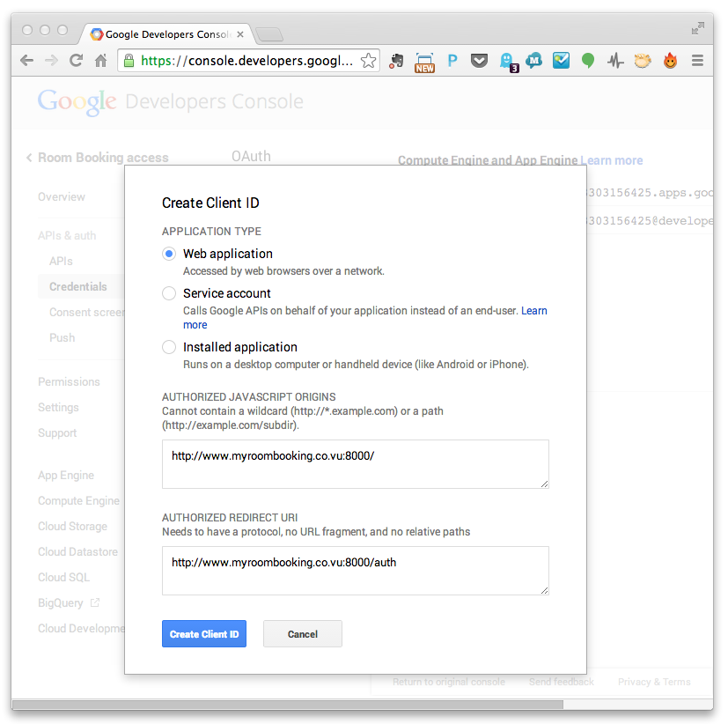Save page with Pocket extension
This screenshot has width=728, height=724.
point(479,61)
